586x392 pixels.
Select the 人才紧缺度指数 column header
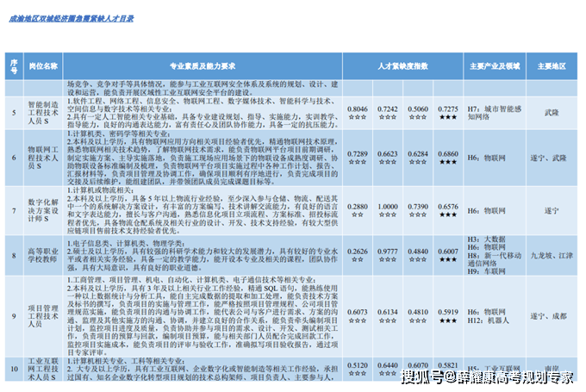pyautogui.click(x=402, y=65)
